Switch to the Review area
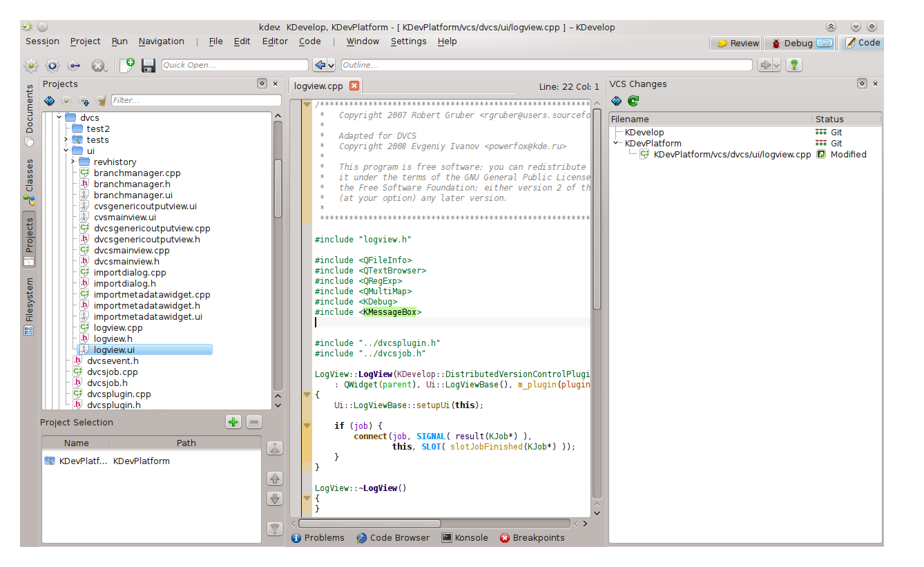This screenshot has width=924, height=567. (737, 43)
